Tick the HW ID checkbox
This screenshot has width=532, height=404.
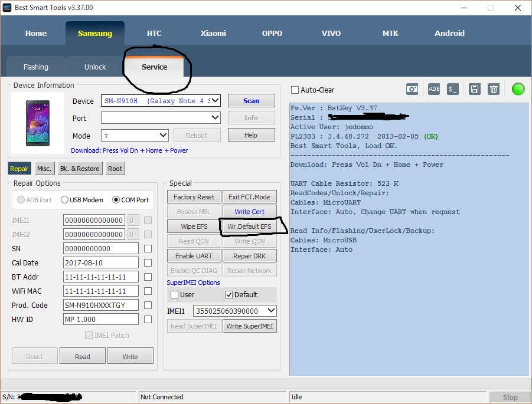(x=148, y=319)
